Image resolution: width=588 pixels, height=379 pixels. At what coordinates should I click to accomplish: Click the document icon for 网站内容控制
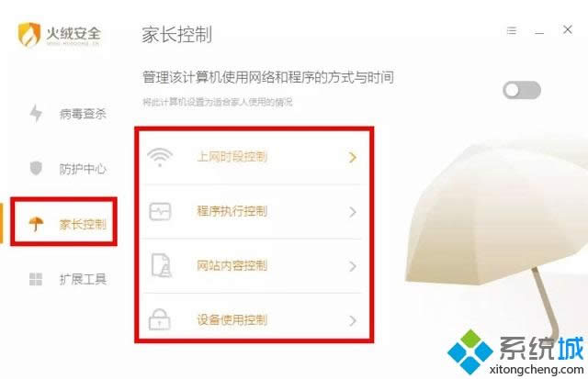[x=162, y=265]
